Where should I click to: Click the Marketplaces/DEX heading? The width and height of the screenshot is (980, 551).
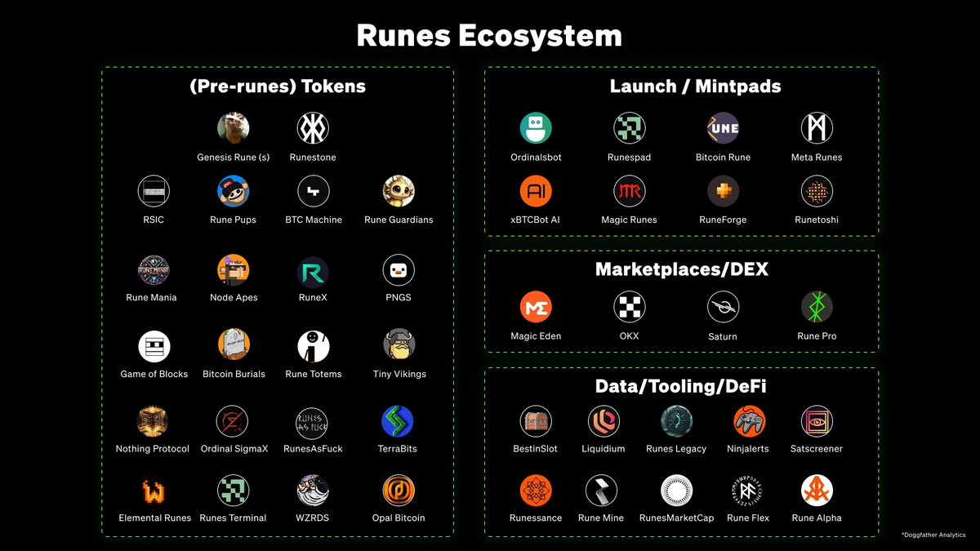point(681,269)
